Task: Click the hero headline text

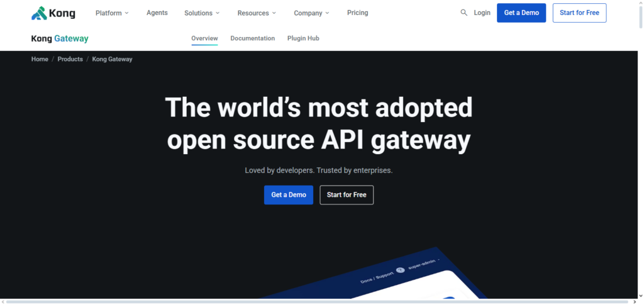Action: [x=319, y=124]
